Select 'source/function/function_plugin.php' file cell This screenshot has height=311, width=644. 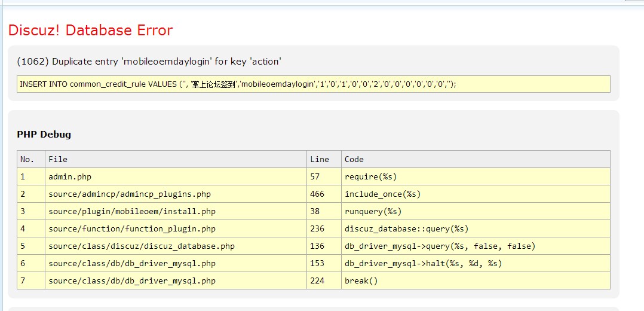tap(176, 228)
